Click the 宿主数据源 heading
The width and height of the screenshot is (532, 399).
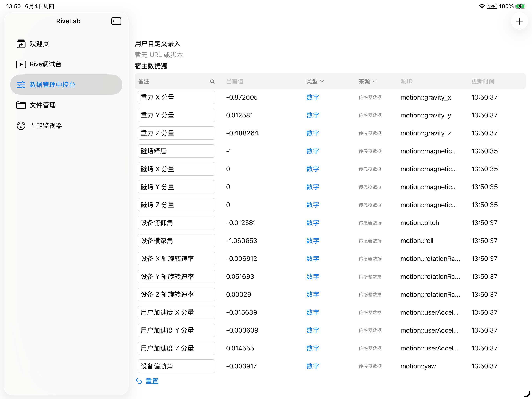pyautogui.click(x=151, y=66)
